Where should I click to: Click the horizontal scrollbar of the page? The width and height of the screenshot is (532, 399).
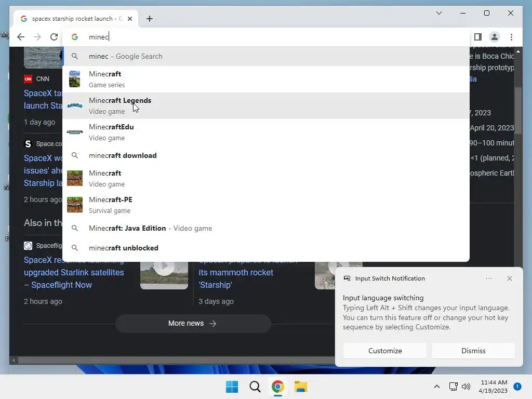(177, 360)
